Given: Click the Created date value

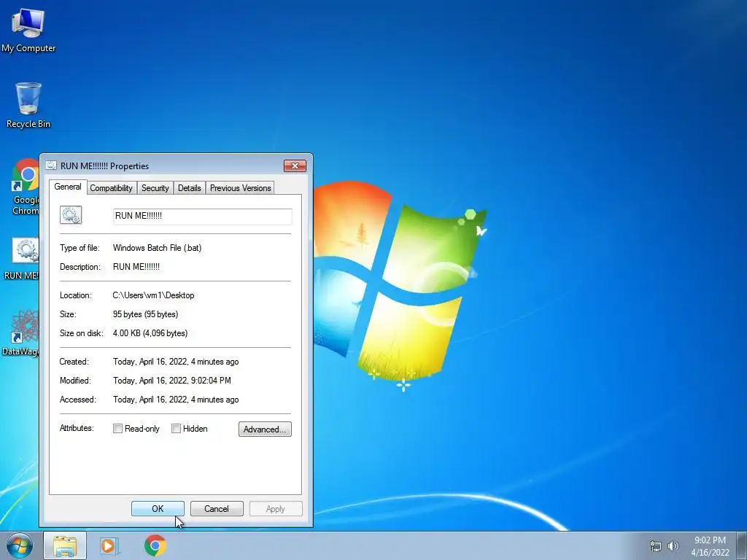Looking at the screenshot, I should (x=176, y=362).
